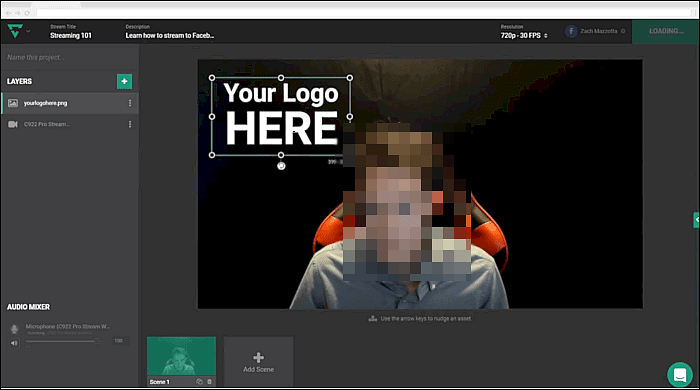Click the top-left resize handle of logo
The height and width of the screenshot is (390, 700).
click(x=212, y=78)
